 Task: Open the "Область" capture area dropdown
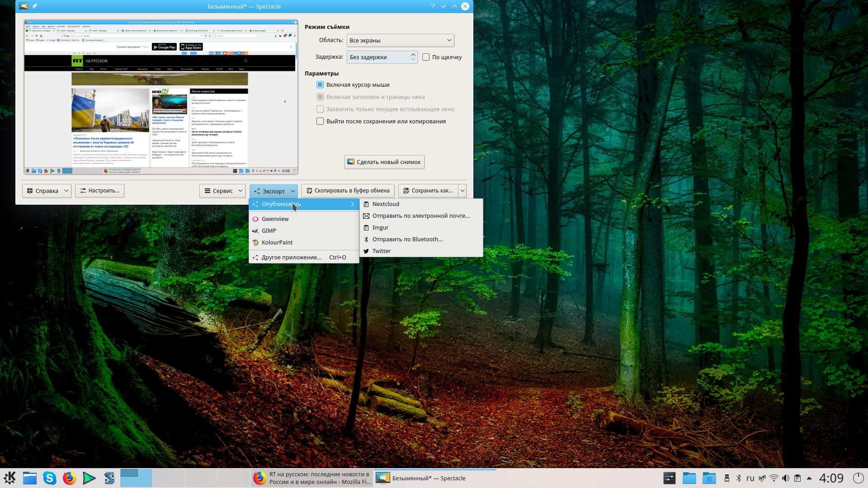click(400, 40)
